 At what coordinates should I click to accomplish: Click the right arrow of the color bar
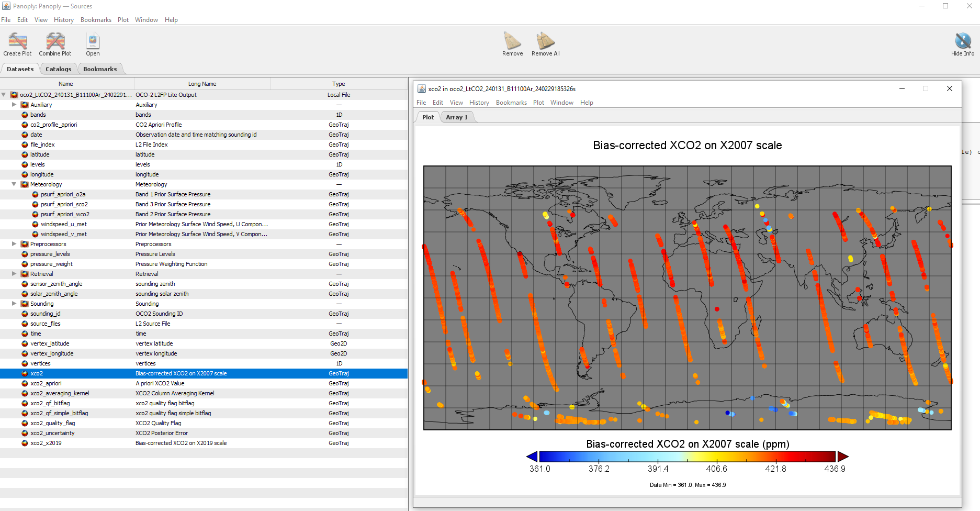point(842,456)
